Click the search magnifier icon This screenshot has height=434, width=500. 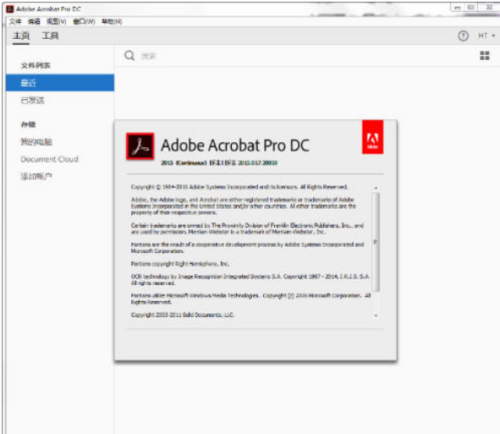pos(129,55)
